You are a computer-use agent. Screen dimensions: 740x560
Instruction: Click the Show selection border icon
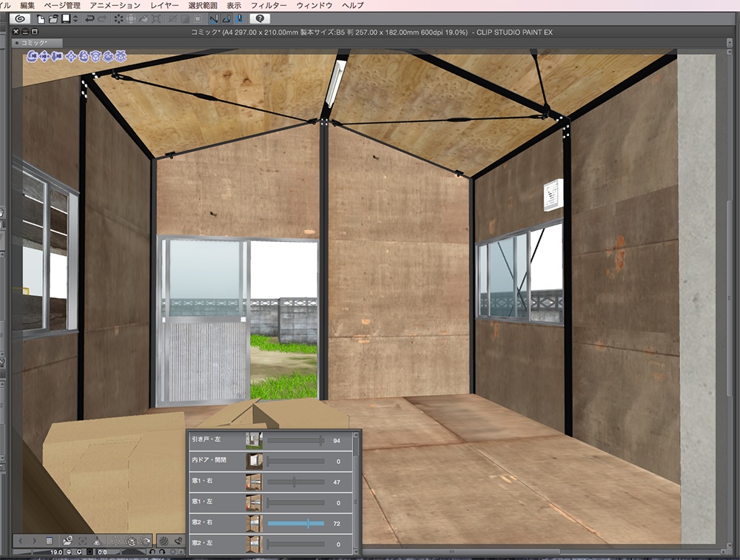[198, 18]
